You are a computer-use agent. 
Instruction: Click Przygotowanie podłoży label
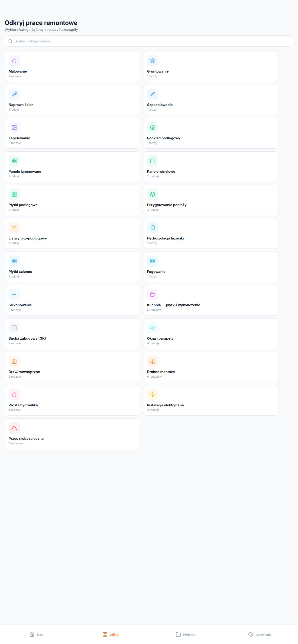point(167,205)
